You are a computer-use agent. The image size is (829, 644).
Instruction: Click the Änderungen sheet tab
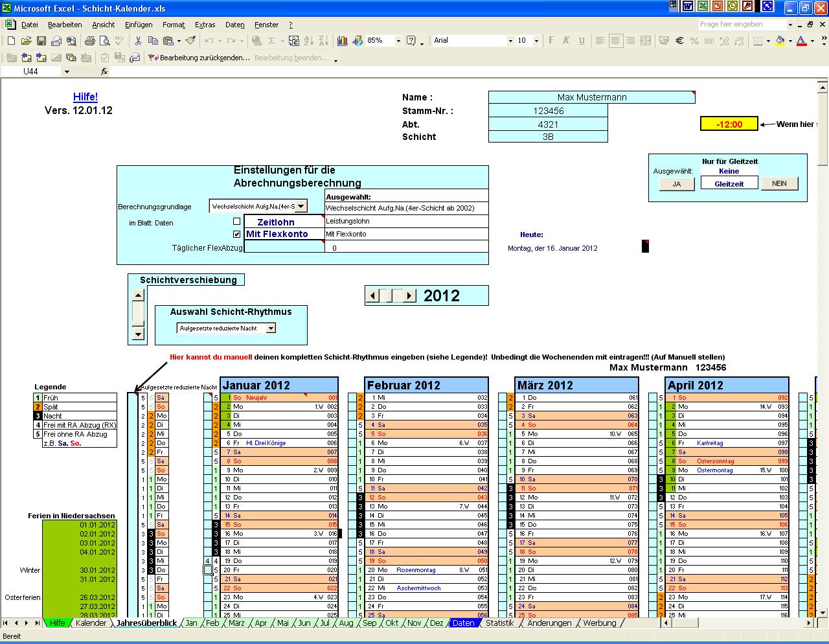549,623
